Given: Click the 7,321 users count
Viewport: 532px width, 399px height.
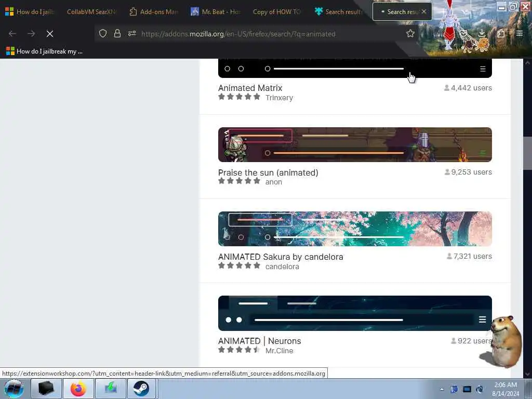Looking at the screenshot, I should [469, 256].
